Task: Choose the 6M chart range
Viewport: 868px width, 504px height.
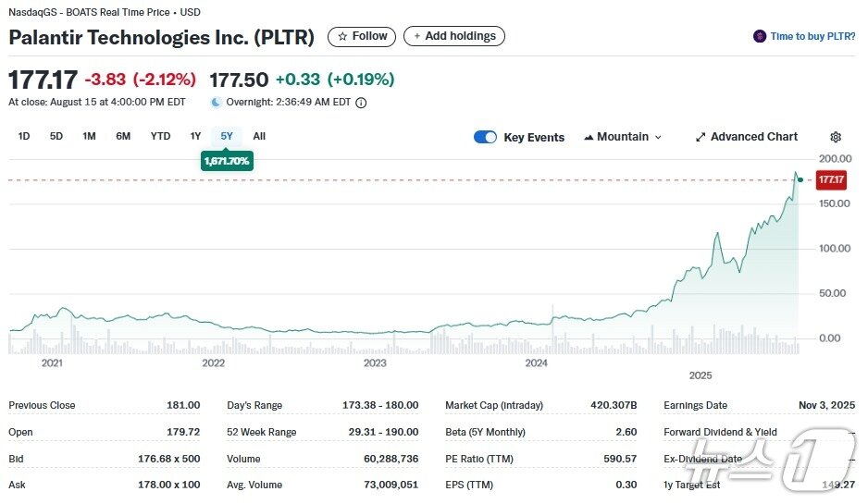Action: (123, 136)
